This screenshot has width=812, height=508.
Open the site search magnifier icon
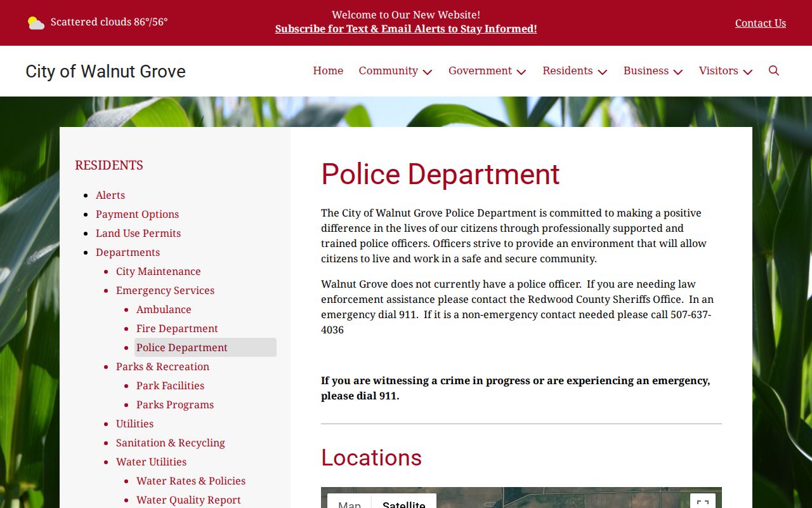point(773,70)
